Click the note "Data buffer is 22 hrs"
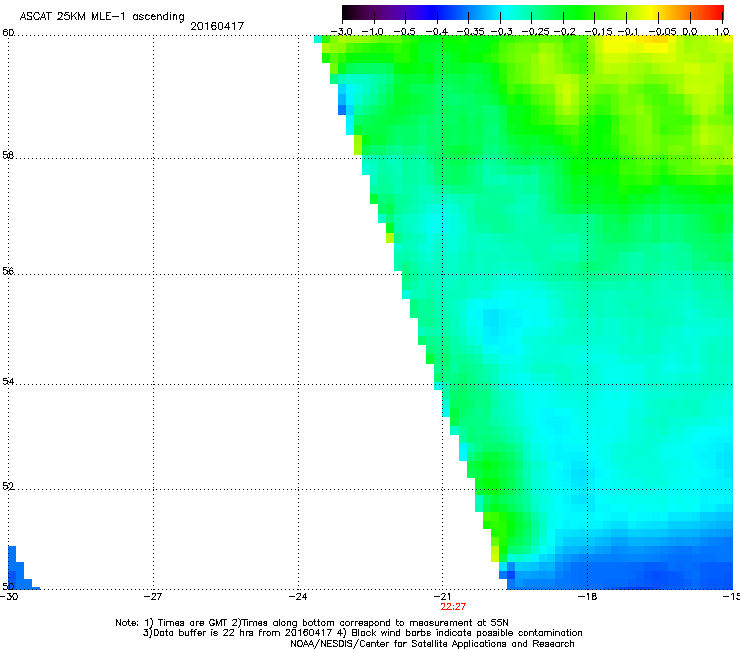 (x=204, y=633)
